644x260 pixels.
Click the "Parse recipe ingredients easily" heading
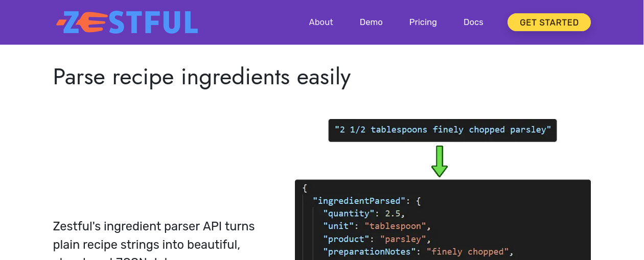tap(202, 77)
